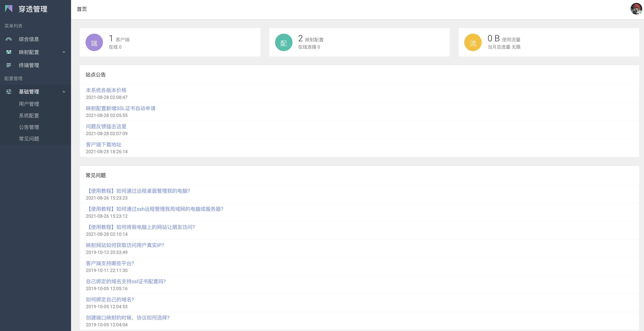
Task: Click the 配置管理 sidebar section label
Action: [x=14, y=78]
